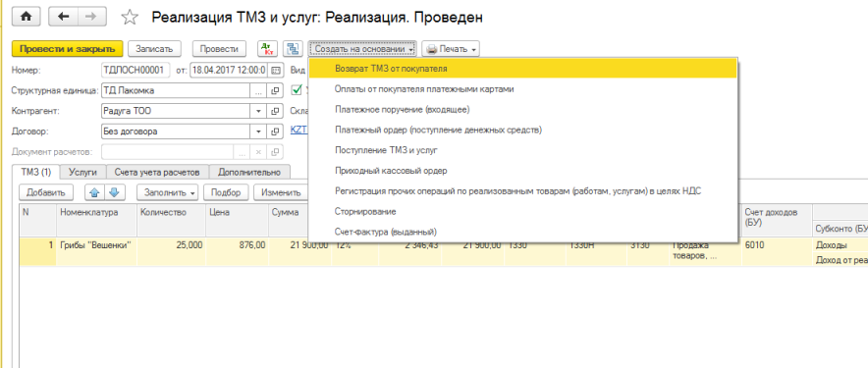Focus Структурная единица field ТД Лакомка
Viewport: 868px width, 368px height.
176,90
